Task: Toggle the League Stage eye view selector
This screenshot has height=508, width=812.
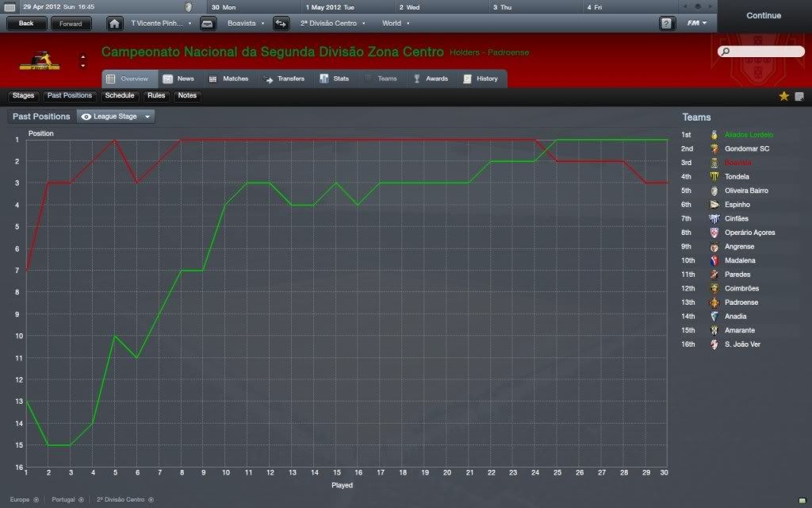Action: [116, 117]
